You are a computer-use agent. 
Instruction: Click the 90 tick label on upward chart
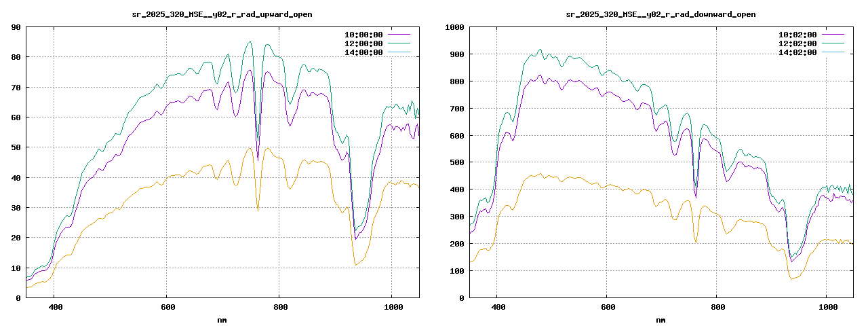[x=16, y=27]
